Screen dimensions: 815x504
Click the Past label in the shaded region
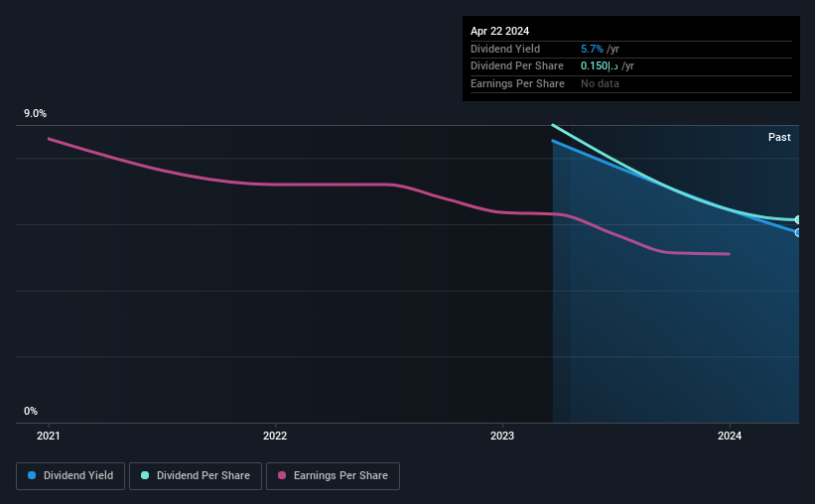[779, 137]
